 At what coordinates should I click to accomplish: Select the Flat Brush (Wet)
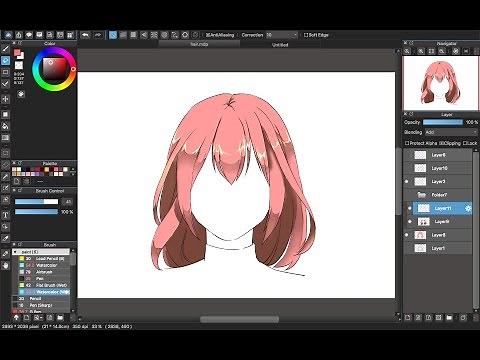(44, 285)
